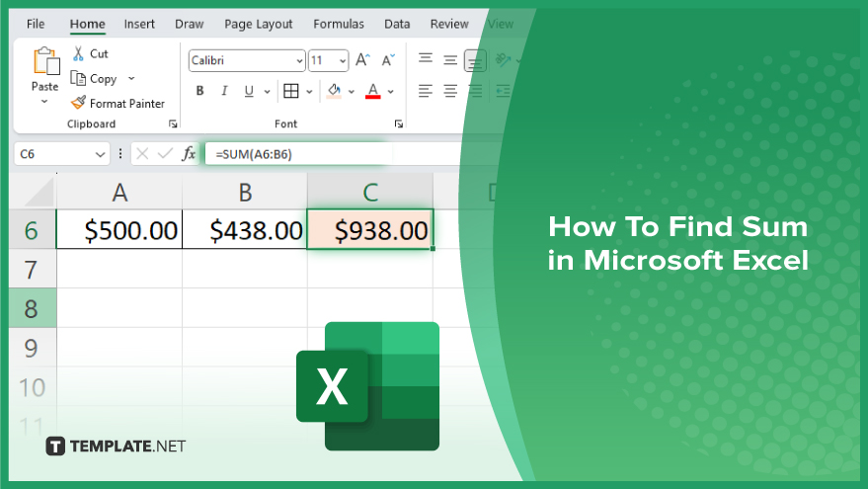Select cell with $500.00
This screenshot has width=868, height=489.
119,229
